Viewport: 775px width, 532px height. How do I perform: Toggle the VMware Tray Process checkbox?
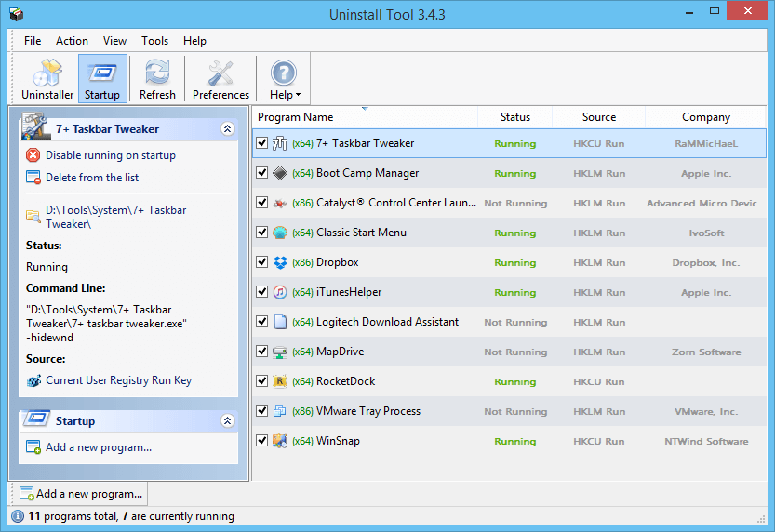(262, 411)
